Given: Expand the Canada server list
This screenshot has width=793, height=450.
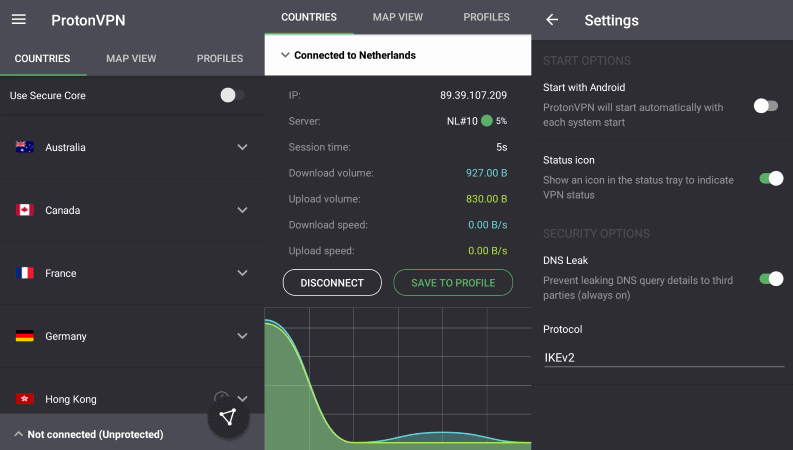Looking at the screenshot, I should pos(242,210).
